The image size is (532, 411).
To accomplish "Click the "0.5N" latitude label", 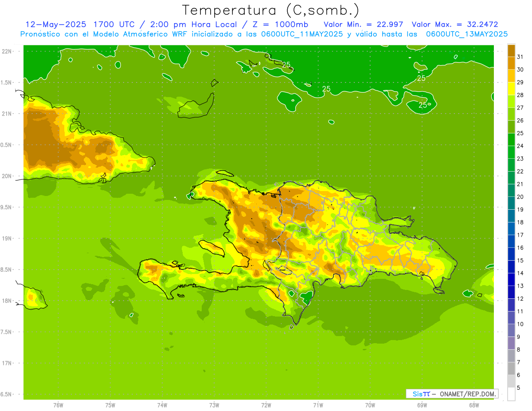I will pyautogui.click(x=7, y=145).
